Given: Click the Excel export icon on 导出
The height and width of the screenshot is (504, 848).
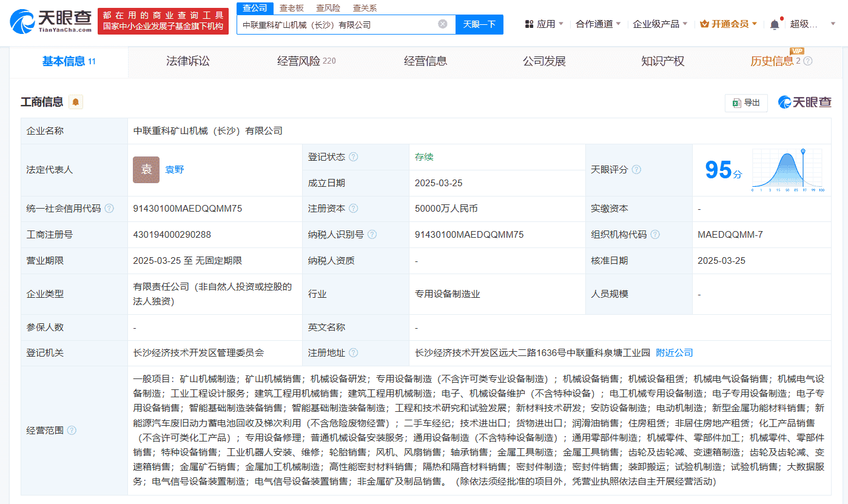Looking at the screenshot, I should tap(737, 102).
